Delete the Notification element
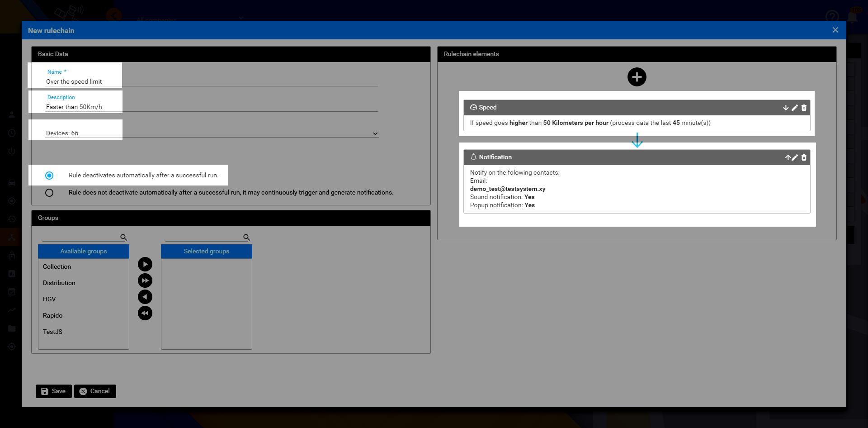Screen dimensions: 868x428 (x=804, y=157)
